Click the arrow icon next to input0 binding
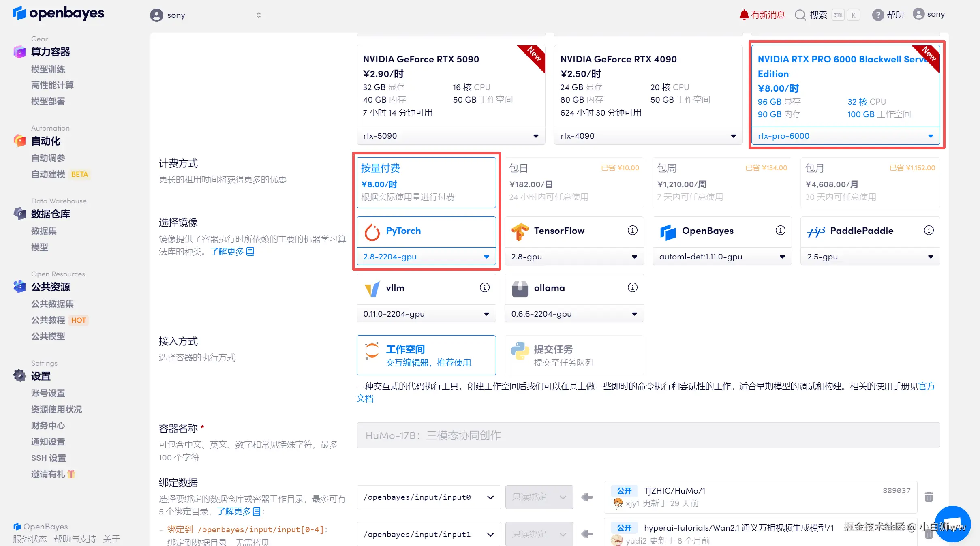The width and height of the screenshot is (980, 546). click(x=586, y=497)
